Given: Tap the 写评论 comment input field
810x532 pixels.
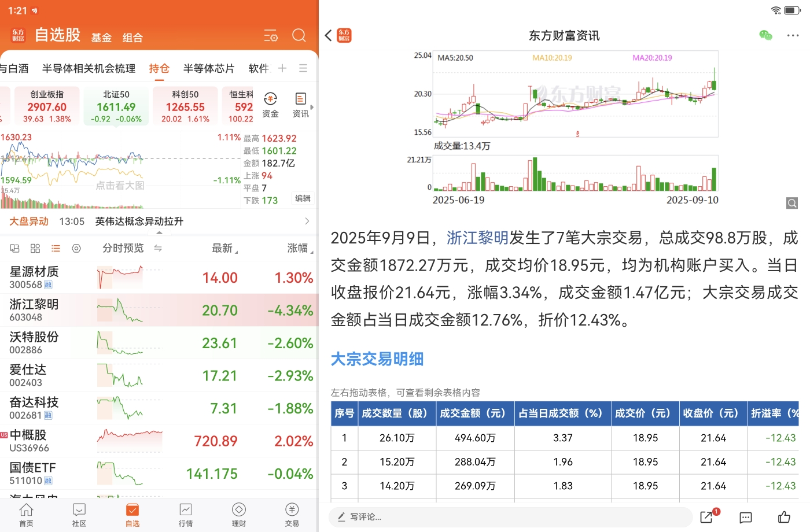Looking at the screenshot, I should coord(511,516).
